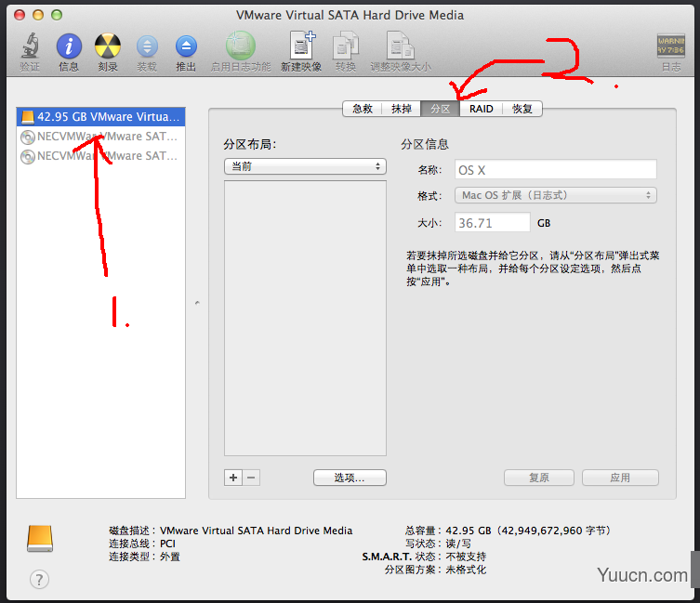Click the Verify (验证) microscope toolbar icon
The height and width of the screenshot is (603, 700).
pos(30,46)
